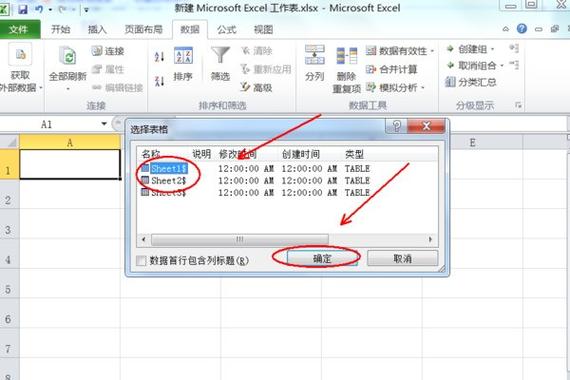Open the 数据有效性 button

396,51
